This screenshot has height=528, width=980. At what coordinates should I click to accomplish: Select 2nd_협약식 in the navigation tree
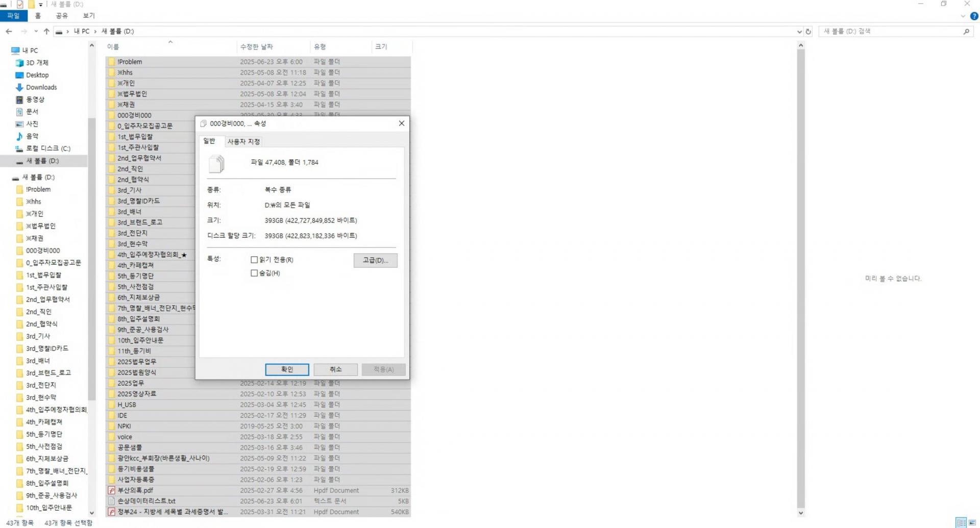tap(42, 324)
